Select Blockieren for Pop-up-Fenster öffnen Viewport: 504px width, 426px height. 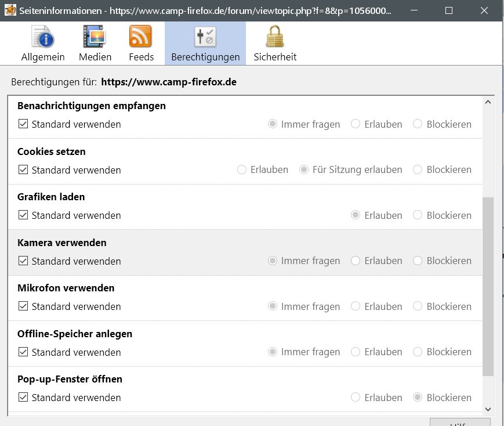coord(418,398)
